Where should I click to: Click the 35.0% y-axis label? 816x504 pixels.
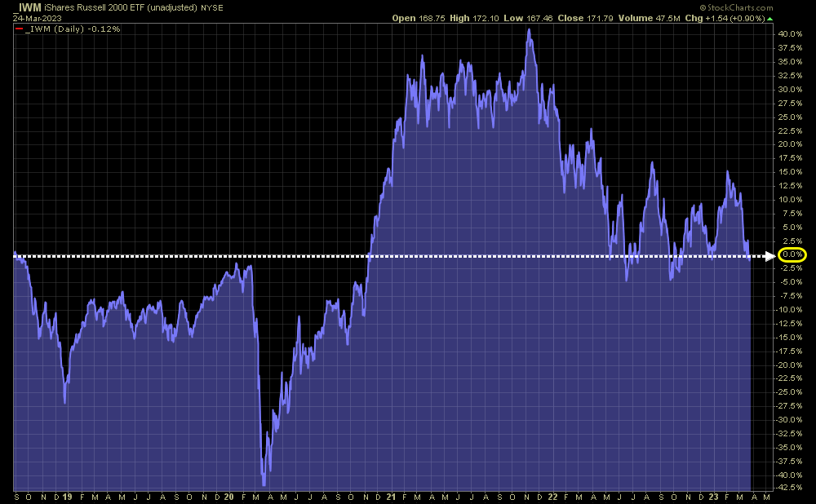pyautogui.click(x=790, y=61)
